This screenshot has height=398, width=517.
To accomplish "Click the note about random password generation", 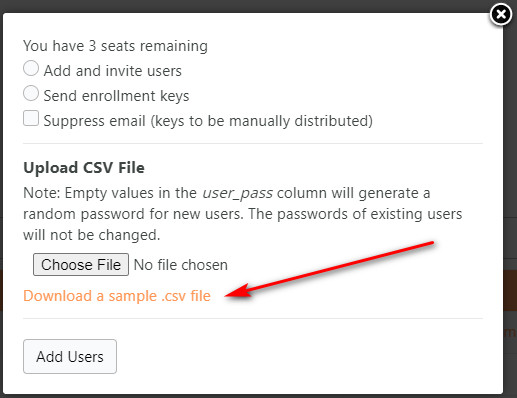I will coord(243,214).
